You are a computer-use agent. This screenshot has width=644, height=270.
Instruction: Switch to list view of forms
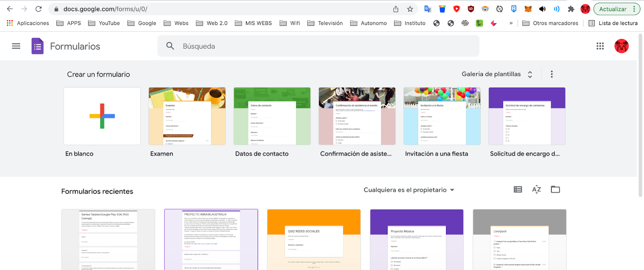click(x=518, y=190)
